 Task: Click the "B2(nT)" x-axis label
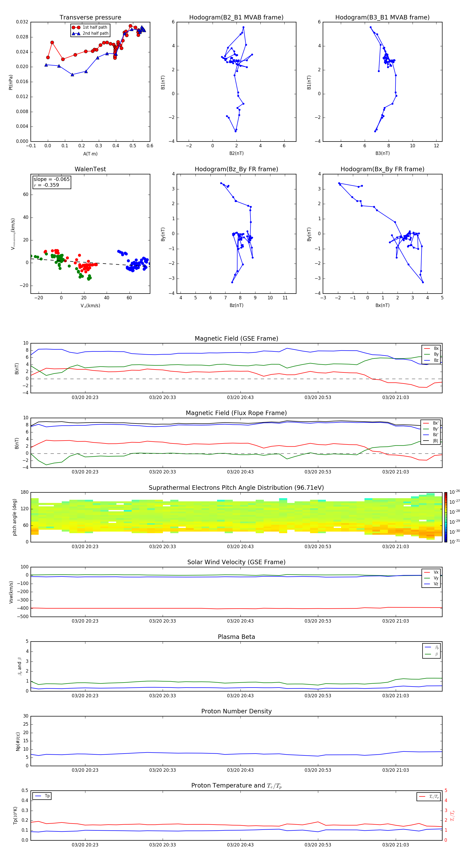coord(236,153)
